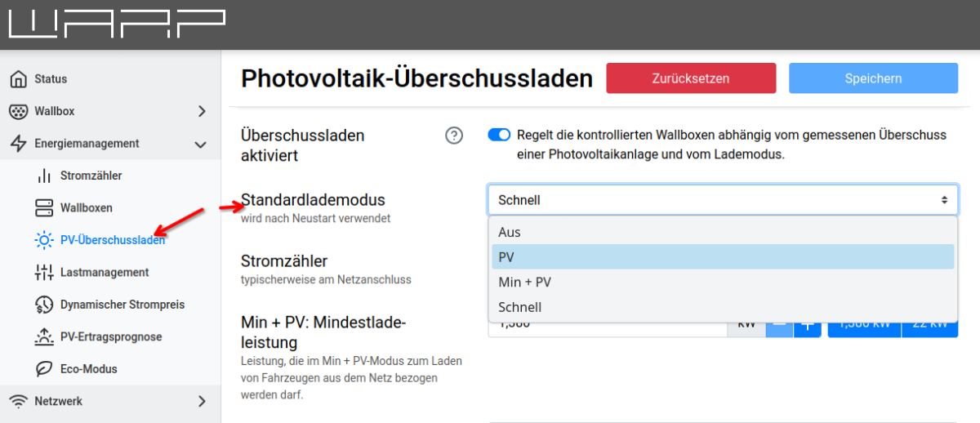Click the PV-Ertragsprognose sunrise icon

click(x=44, y=336)
